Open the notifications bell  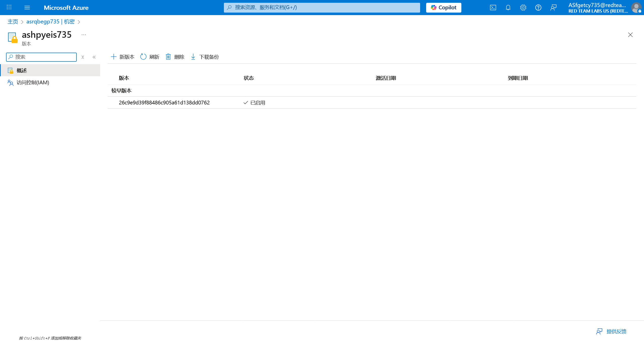pos(508,8)
